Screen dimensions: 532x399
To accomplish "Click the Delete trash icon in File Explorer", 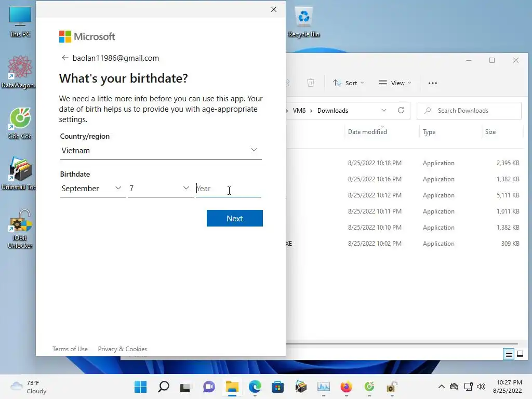I will [x=311, y=83].
